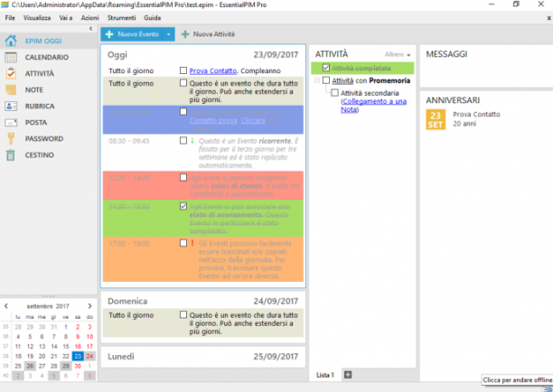553x392 pixels.
Task: Open the Note sticky-note icon
Action: (x=11, y=89)
